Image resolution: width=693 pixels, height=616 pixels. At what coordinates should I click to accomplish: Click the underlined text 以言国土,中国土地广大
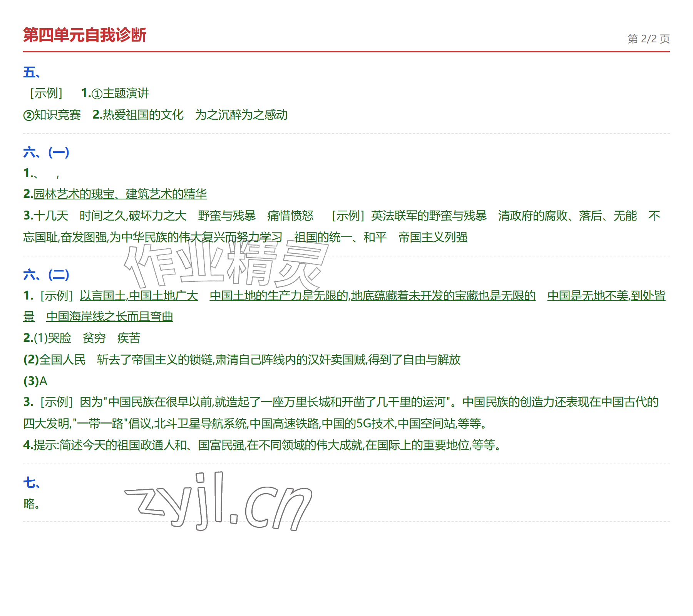click(139, 296)
